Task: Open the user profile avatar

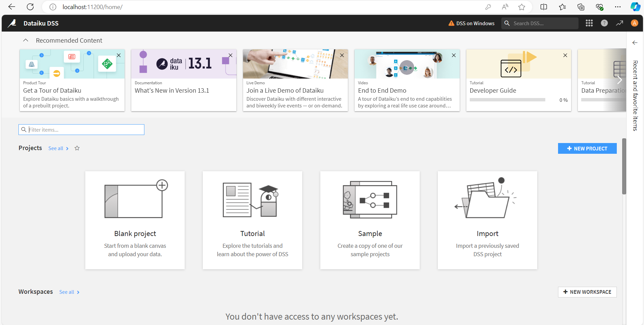Action: (634, 23)
